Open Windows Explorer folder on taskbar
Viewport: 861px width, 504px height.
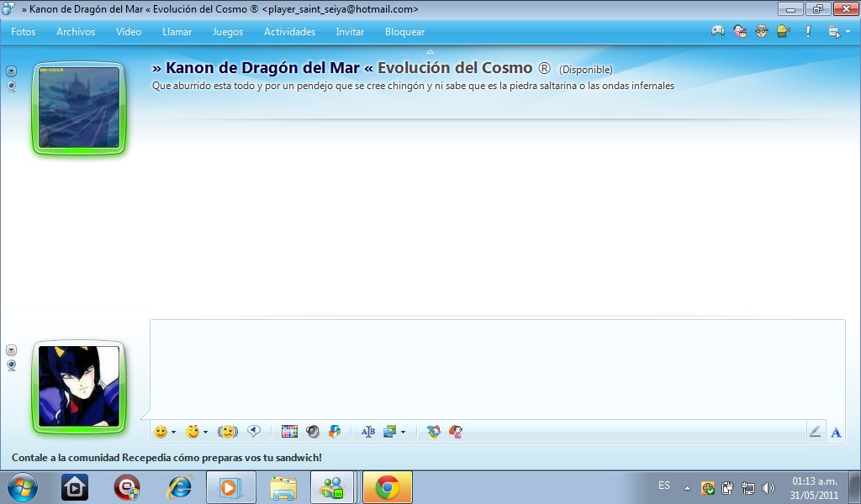(x=283, y=487)
